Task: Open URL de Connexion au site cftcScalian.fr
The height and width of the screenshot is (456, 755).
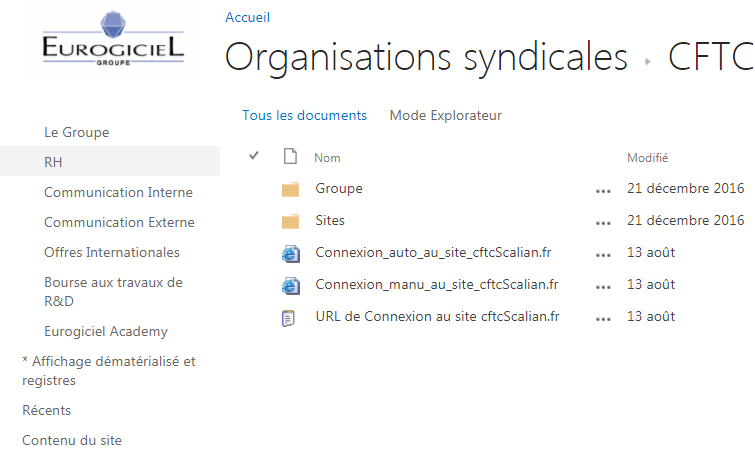Action: tap(437, 316)
